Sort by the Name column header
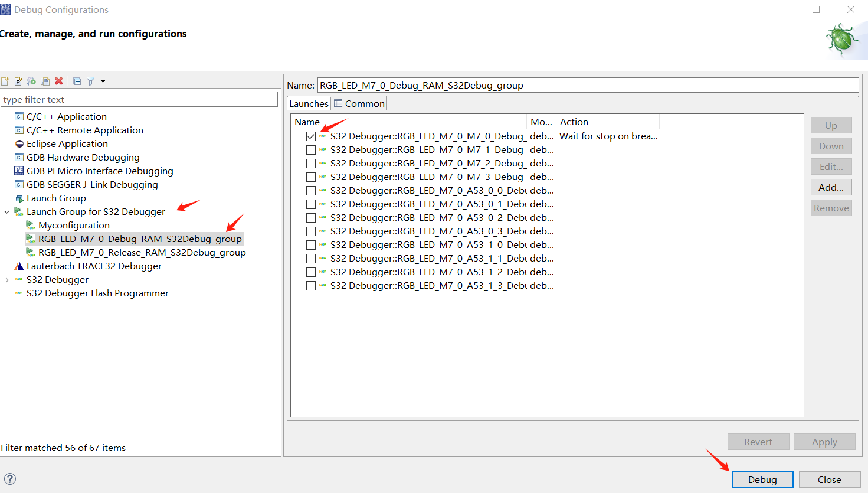The width and height of the screenshot is (868, 493). click(409, 122)
